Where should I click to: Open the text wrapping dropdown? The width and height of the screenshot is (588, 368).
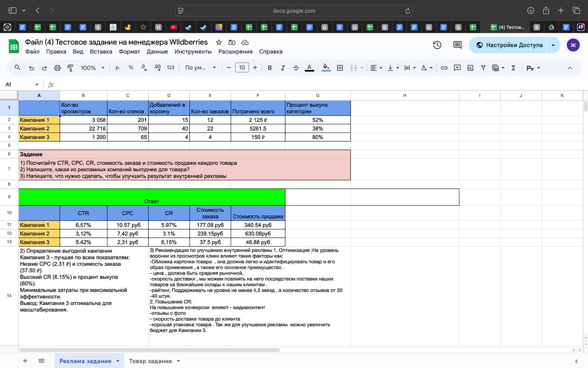pyautogui.click(x=410, y=68)
